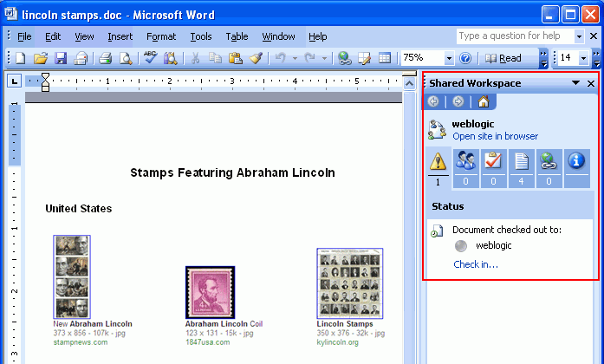Open the Undo history dropdown arrow

pos(295,59)
